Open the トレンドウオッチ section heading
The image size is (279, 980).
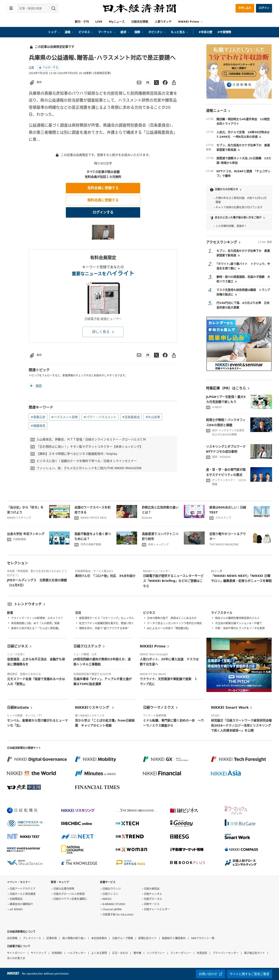[x=29, y=604]
